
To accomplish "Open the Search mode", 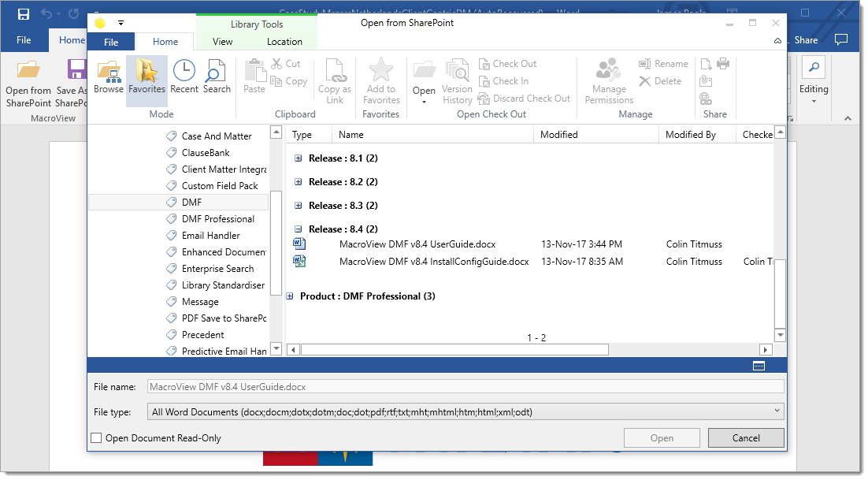I will pyautogui.click(x=217, y=77).
